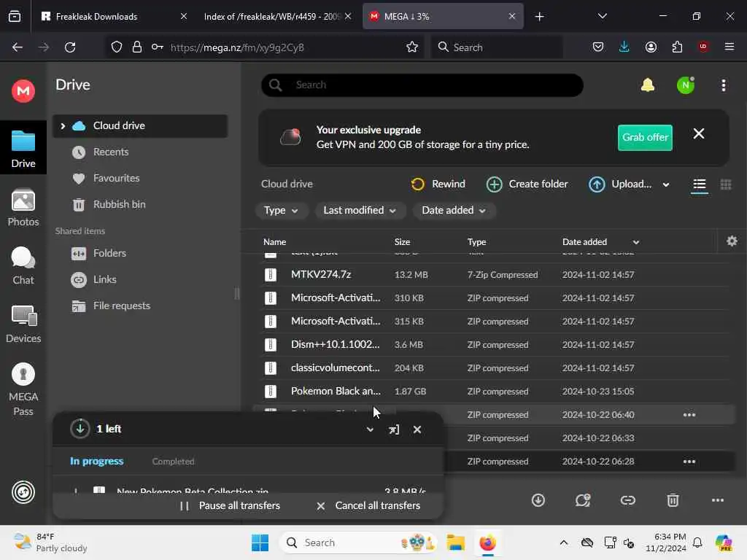Open File requests
The image size is (747, 560).
click(122, 306)
